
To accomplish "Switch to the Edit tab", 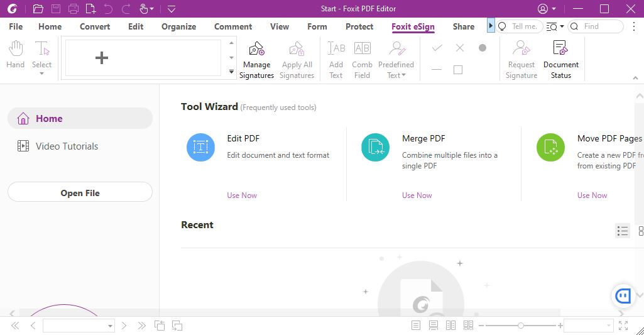I will 136,27.
